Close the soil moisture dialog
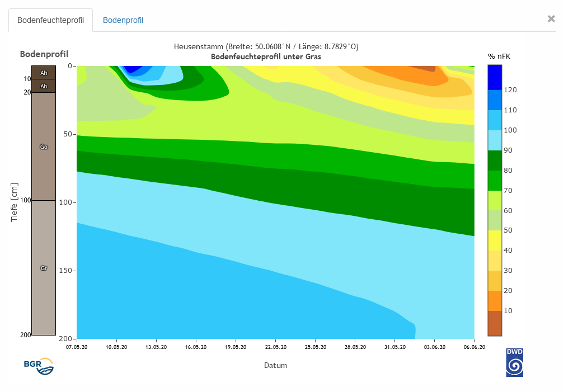564x392 pixels. (x=551, y=19)
